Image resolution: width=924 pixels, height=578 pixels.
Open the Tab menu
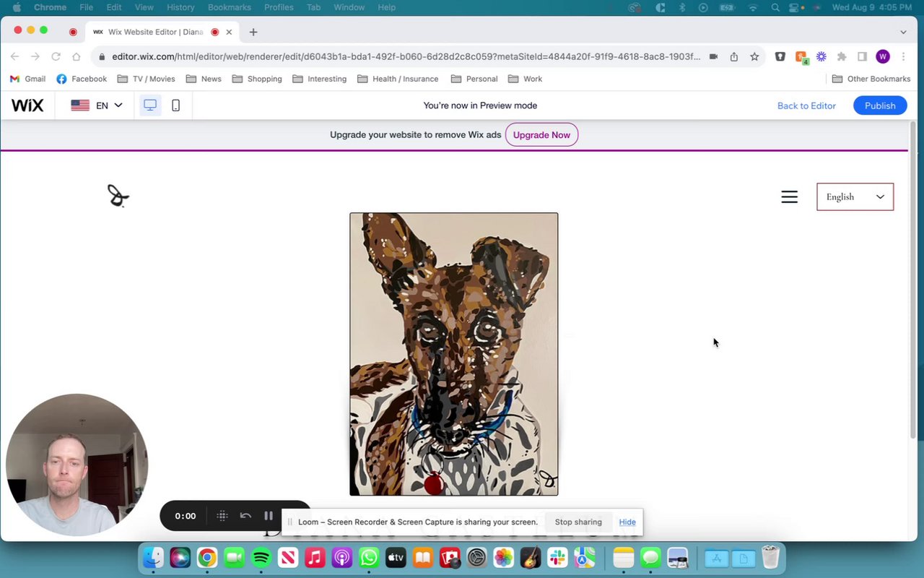(x=313, y=7)
